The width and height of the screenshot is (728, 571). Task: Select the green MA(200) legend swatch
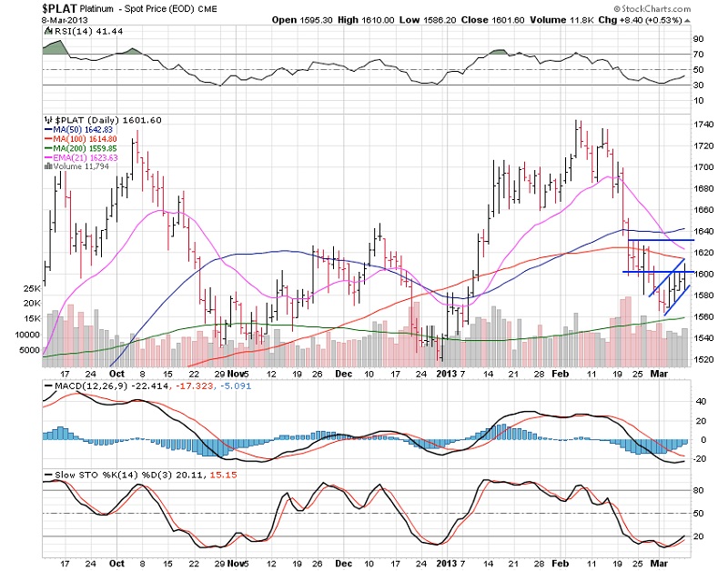tap(48, 148)
